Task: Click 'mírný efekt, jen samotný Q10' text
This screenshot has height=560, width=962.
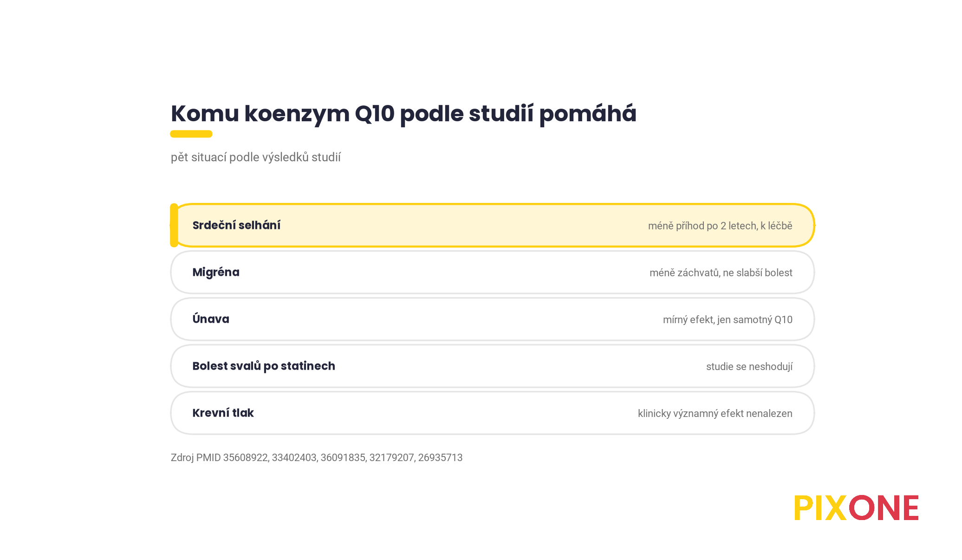Action: coord(728,319)
